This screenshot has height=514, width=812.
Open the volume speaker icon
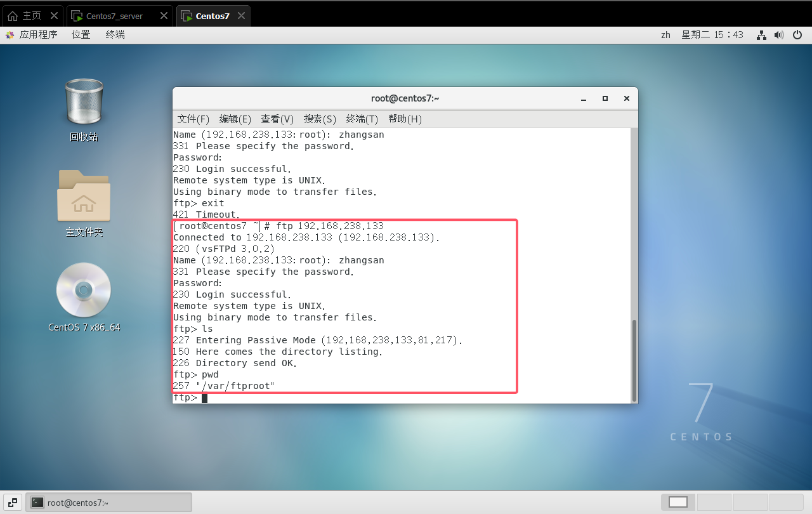pyautogui.click(x=780, y=35)
